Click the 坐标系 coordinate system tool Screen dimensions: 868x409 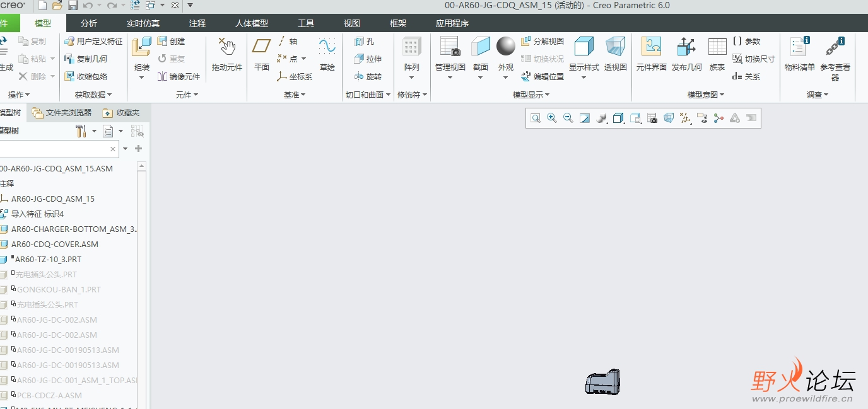point(294,76)
